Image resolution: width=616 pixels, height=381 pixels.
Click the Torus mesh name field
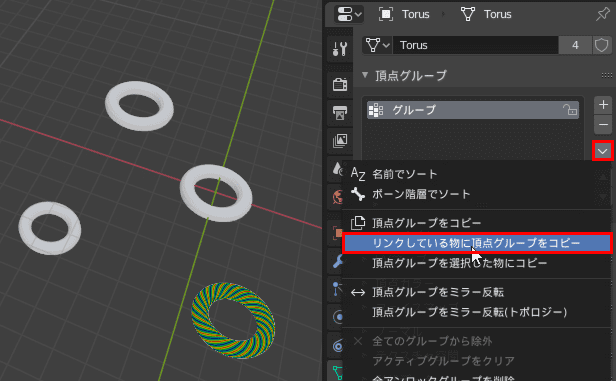pyautogui.click(x=476, y=45)
